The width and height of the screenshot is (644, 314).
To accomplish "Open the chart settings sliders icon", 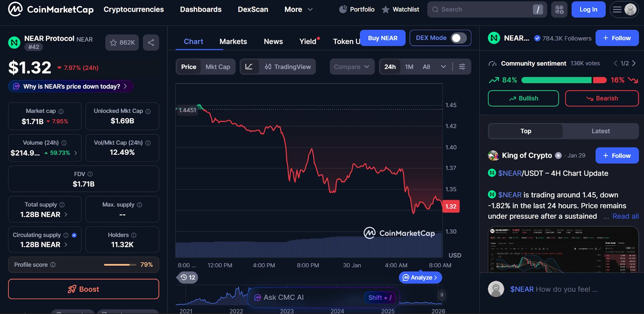I will coord(462,67).
